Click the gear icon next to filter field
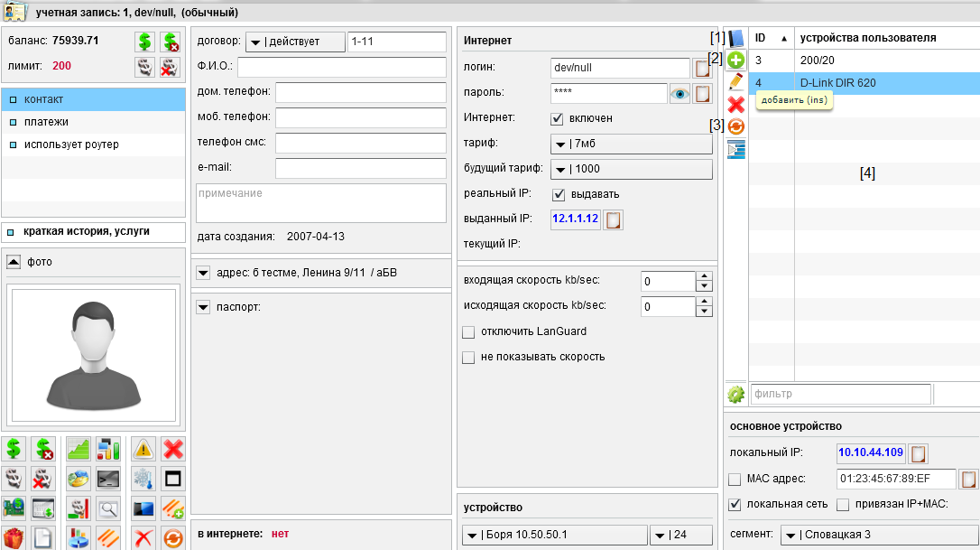The height and width of the screenshot is (550, 980). pyautogui.click(x=736, y=395)
